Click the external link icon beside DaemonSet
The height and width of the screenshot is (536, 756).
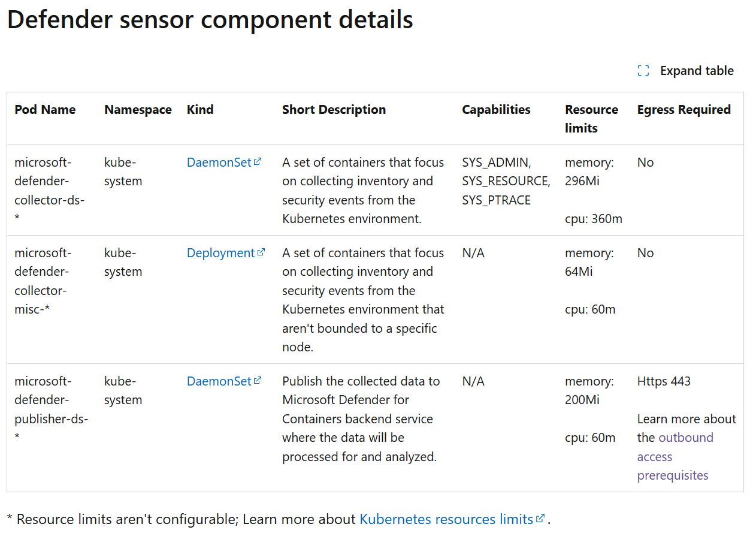pyautogui.click(x=258, y=161)
